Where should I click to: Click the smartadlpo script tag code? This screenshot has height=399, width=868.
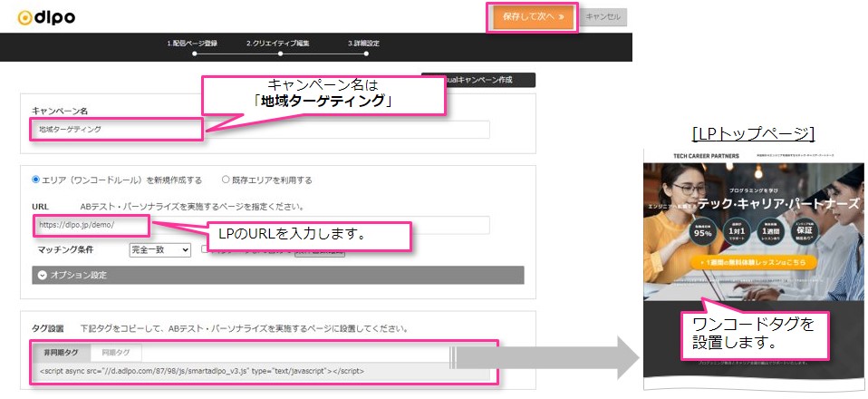click(x=202, y=371)
